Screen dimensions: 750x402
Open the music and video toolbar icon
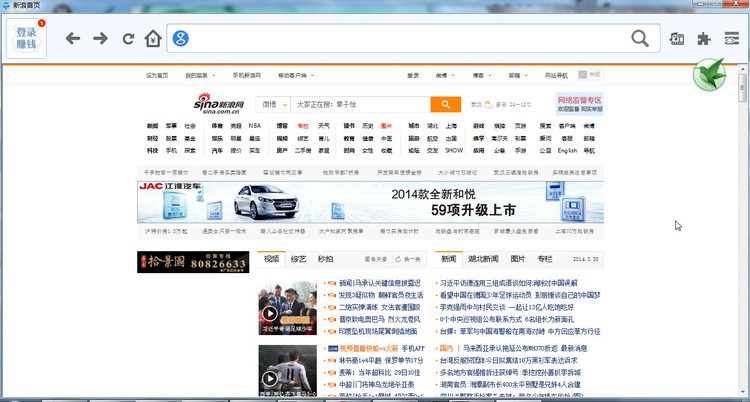[x=677, y=38]
